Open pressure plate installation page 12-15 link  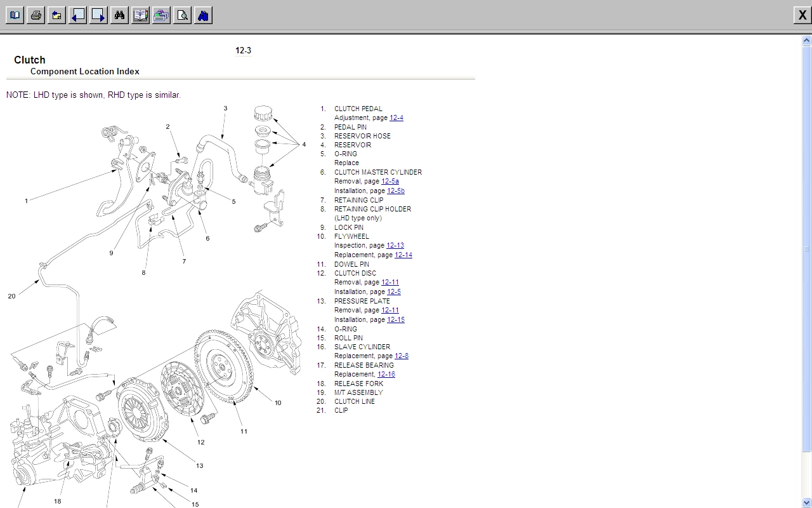point(395,320)
